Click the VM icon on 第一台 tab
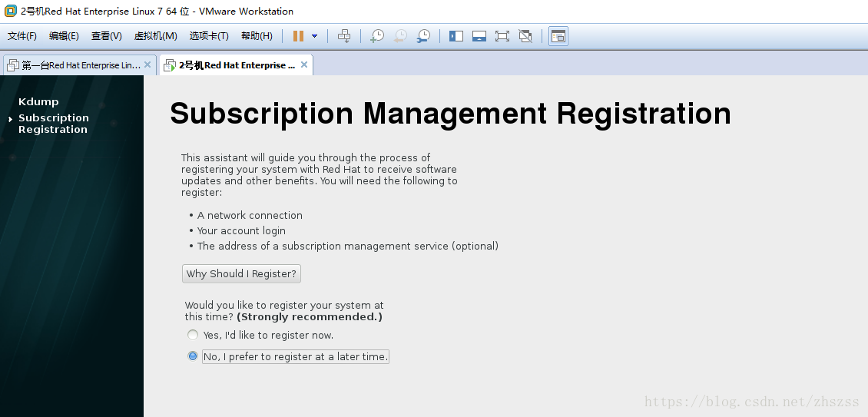This screenshot has height=417, width=868. coord(13,65)
